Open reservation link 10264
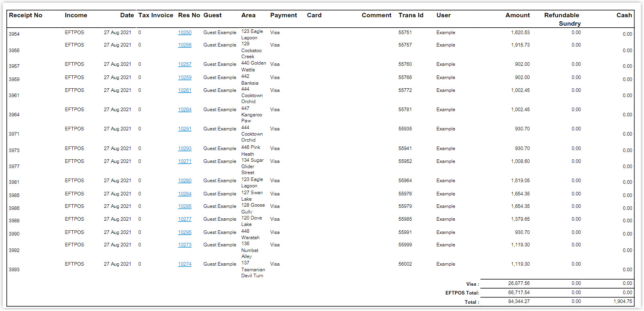Viewport: 644px width, 311px height. [x=185, y=110]
